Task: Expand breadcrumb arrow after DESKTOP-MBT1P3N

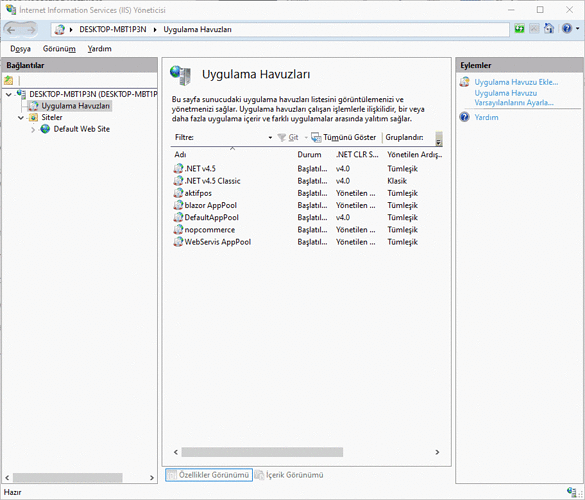Action: coord(155,29)
